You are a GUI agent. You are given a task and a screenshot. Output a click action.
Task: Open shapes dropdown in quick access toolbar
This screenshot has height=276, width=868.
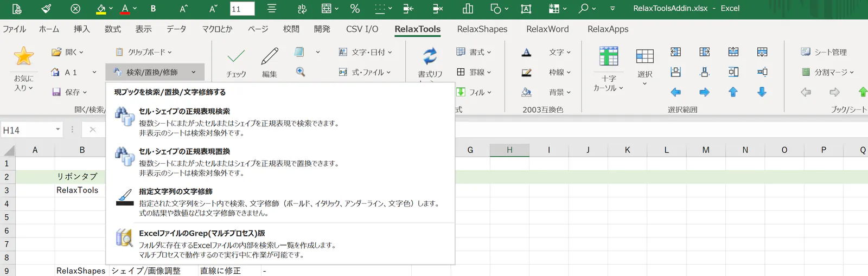click(506, 9)
